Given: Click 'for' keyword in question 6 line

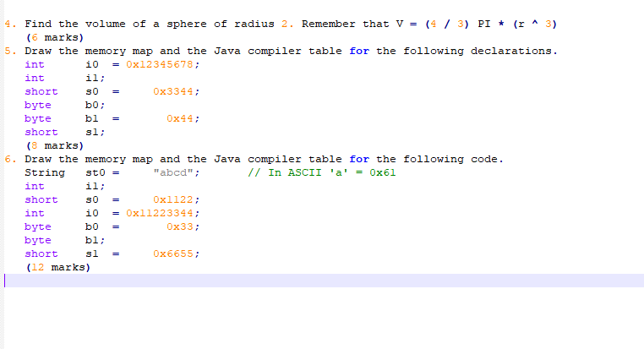Looking at the screenshot, I should click(x=359, y=159).
